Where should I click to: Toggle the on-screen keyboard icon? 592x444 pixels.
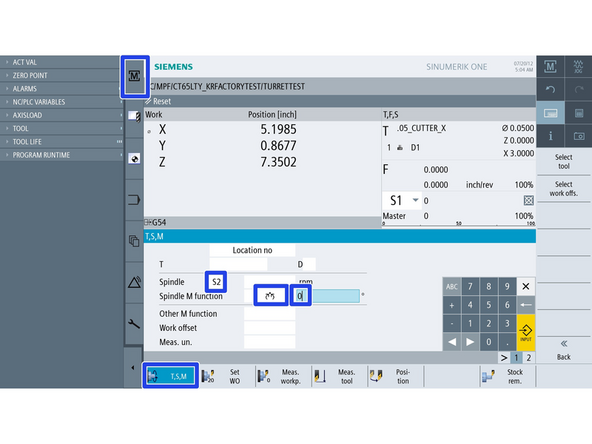pyautogui.click(x=550, y=113)
